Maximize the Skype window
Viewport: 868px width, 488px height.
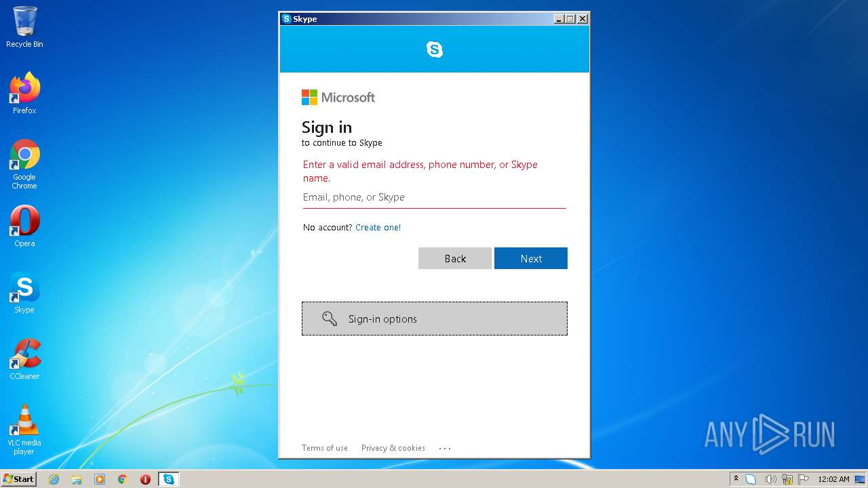(570, 19)
